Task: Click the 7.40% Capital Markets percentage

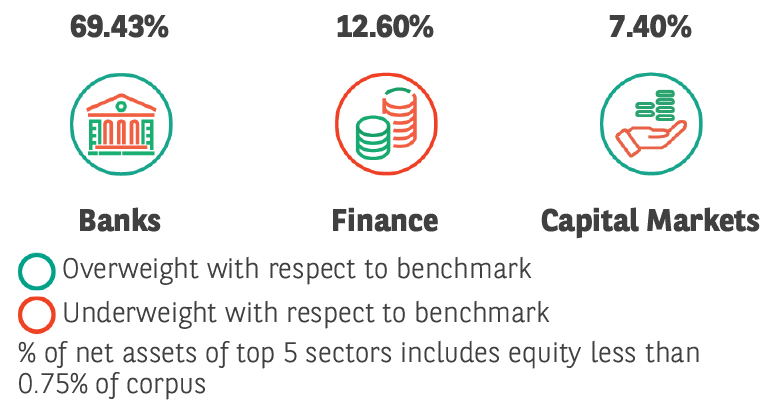Action: [x=650, y=27]
